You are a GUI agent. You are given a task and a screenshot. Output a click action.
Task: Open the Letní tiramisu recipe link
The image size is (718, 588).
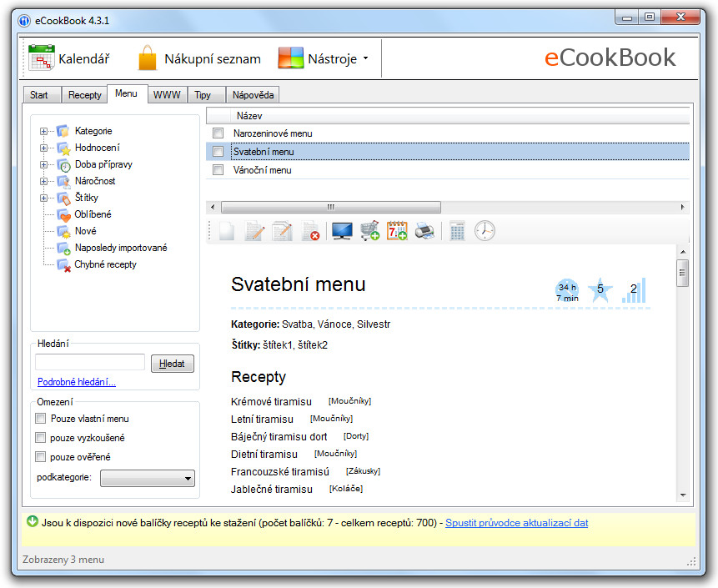tap(262, 419)
